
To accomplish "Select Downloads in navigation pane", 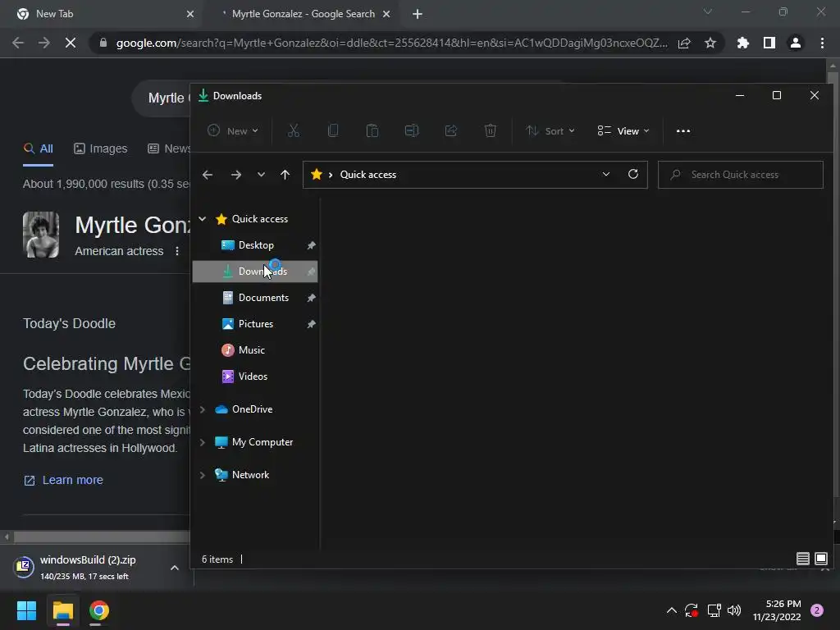I will tap(255, 271).
